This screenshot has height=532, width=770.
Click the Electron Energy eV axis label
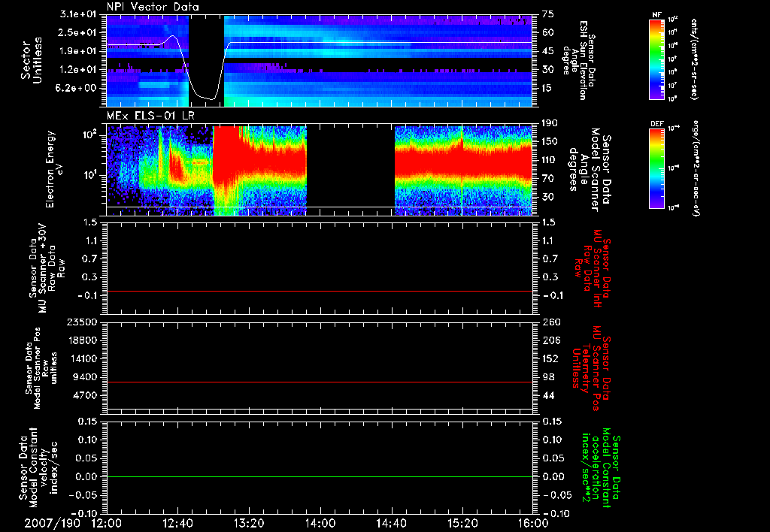[x=55, y=169]
